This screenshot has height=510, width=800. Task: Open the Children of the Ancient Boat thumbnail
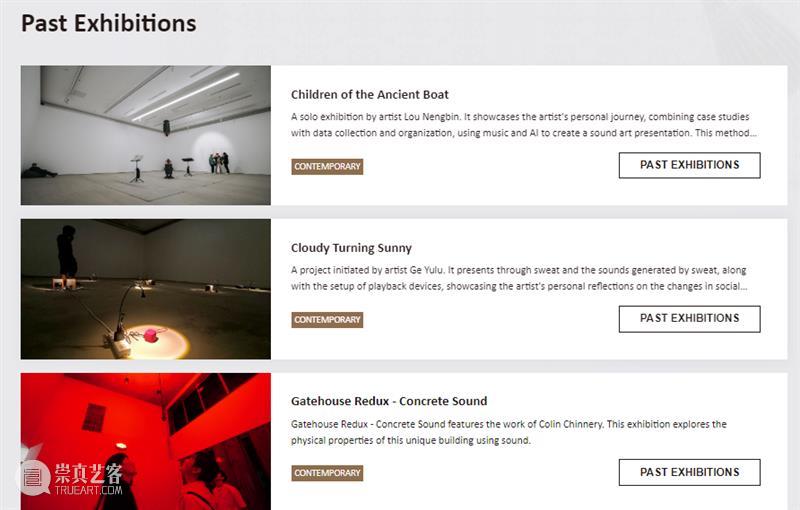146,135
